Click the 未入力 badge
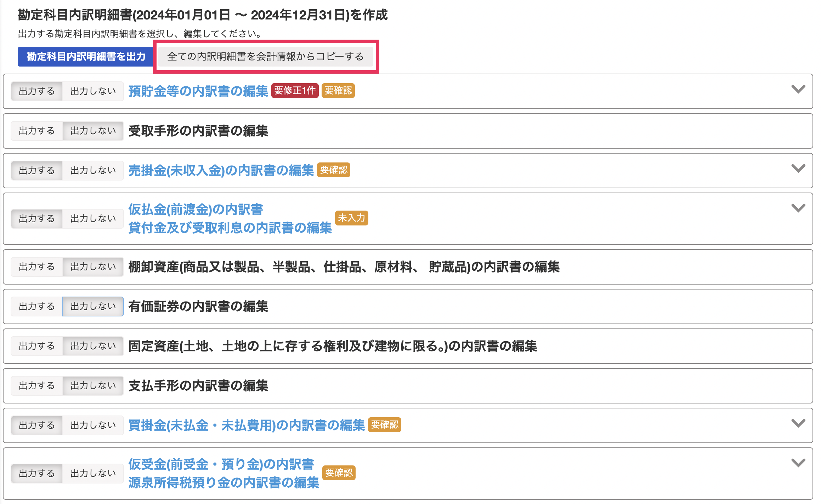821x504 pixels. pos(352,218)
